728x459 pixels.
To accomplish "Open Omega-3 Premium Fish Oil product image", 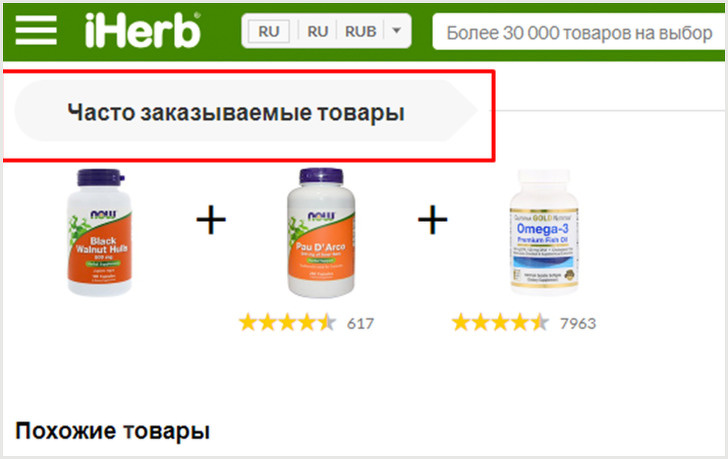I will tap(544, 231).
